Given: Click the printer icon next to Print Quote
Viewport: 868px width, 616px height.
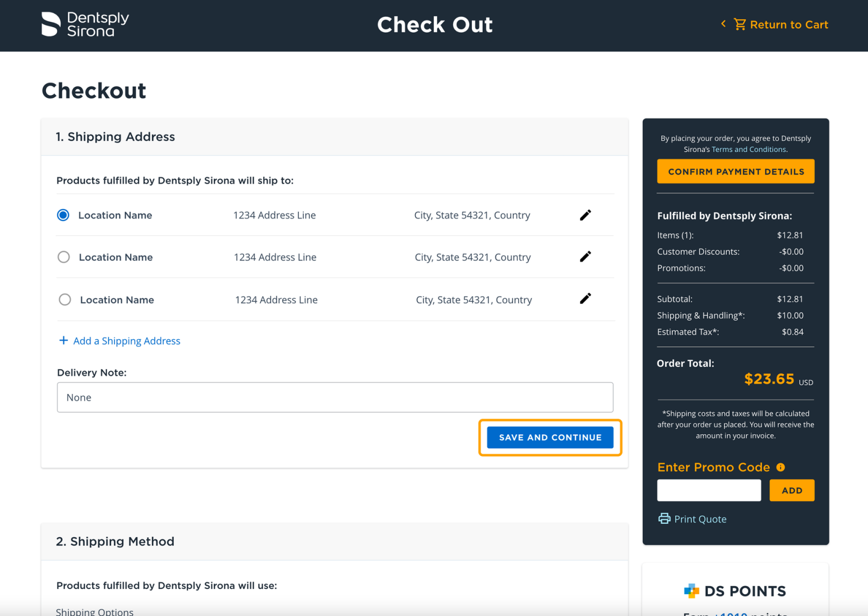Looking at the screenshot, I should pyautogui.click(x=664, y=518).
